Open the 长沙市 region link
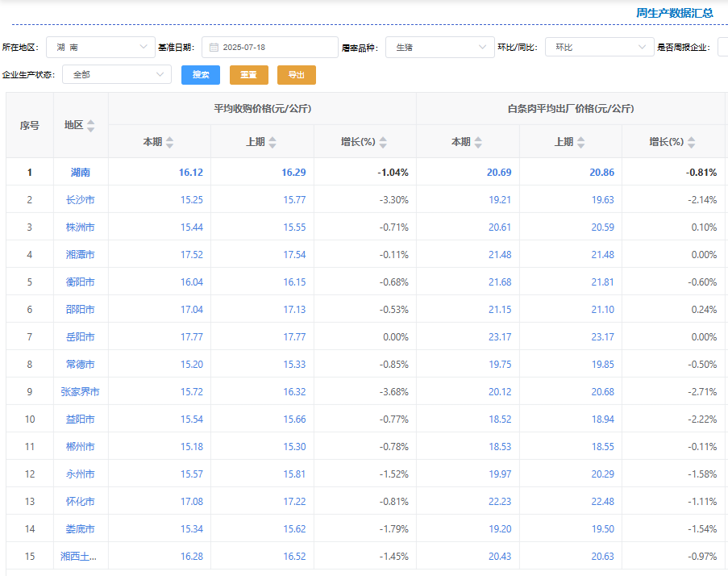This screenshot has width=728, height=576. (x=81, y=199)
